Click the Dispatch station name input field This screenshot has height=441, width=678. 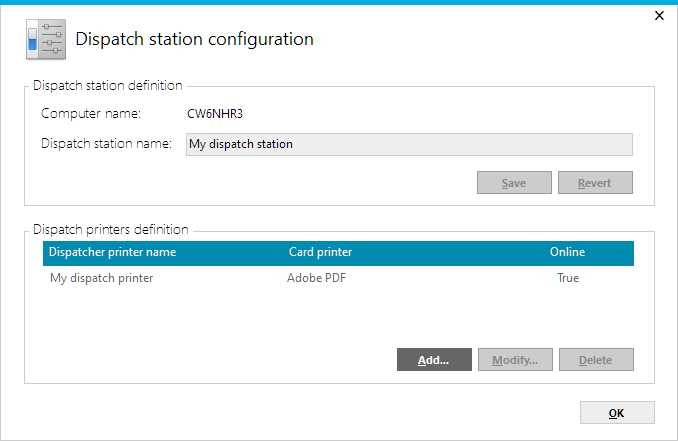[409, 144]
